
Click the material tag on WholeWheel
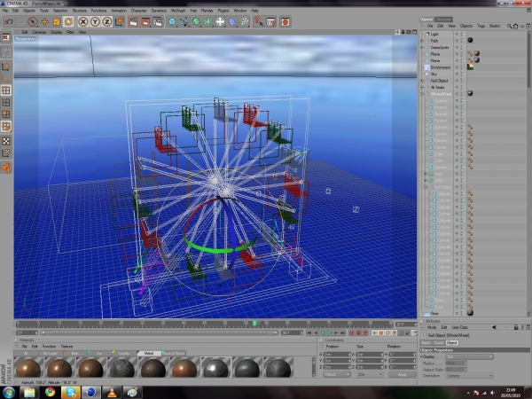click(470, 94)
